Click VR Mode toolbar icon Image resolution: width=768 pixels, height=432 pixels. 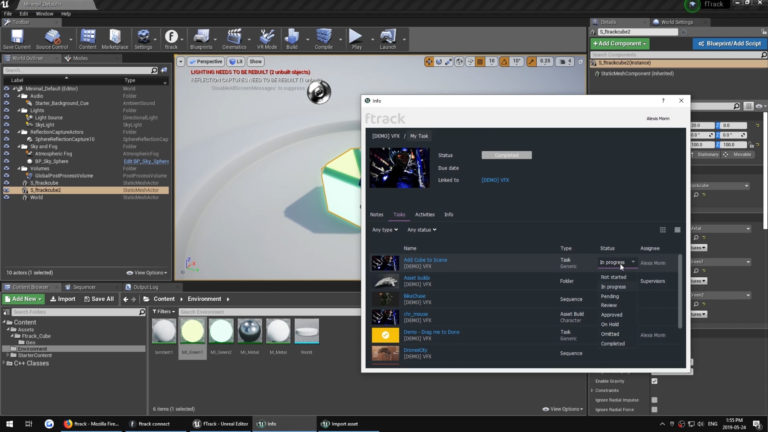[267, 39]
